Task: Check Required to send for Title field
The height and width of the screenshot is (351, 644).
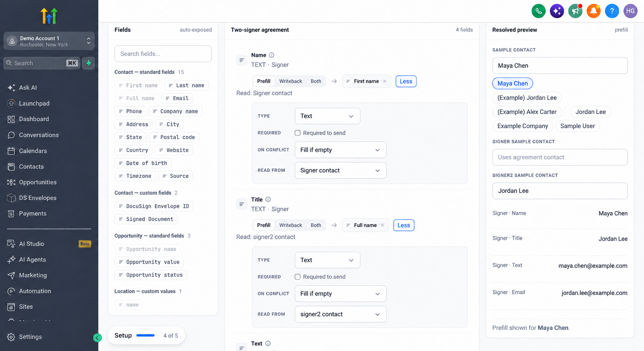Action: 298,277
